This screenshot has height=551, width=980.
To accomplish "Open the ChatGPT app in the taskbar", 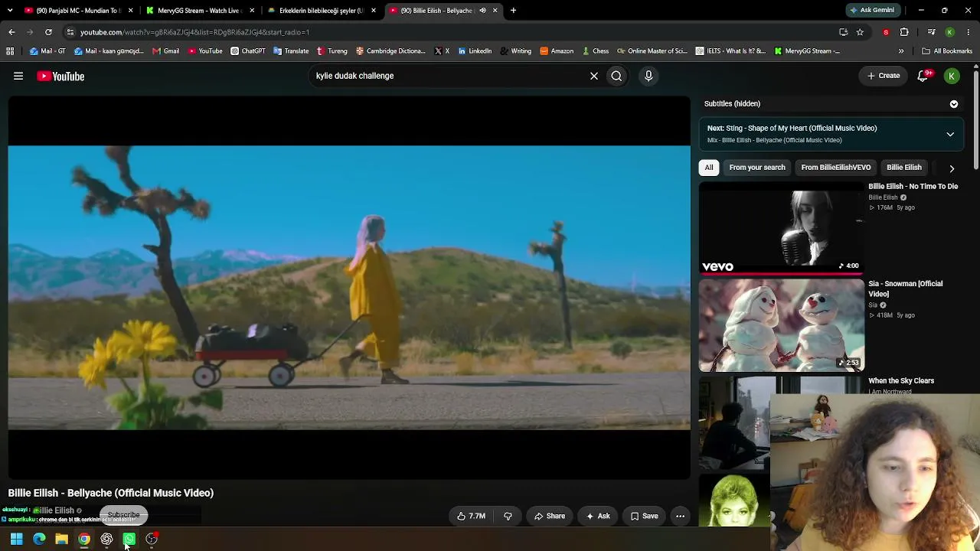I will tap(106, 540).
